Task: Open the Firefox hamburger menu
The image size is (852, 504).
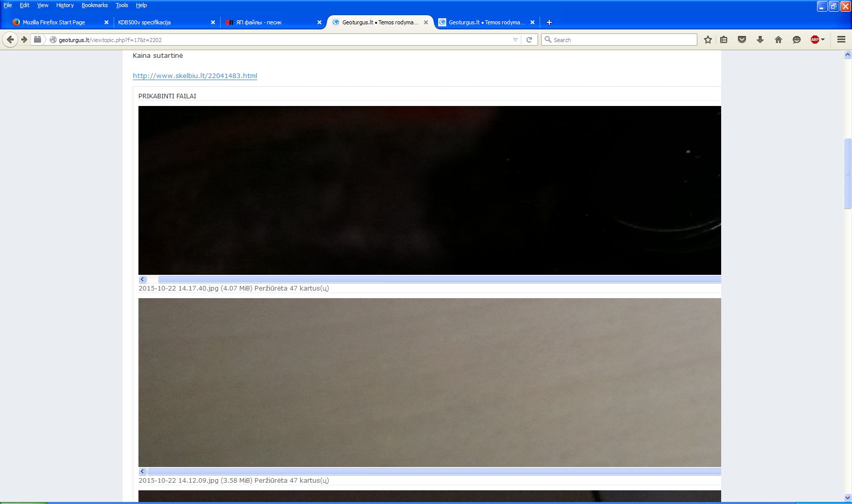Action: click(x=841, y=40)
